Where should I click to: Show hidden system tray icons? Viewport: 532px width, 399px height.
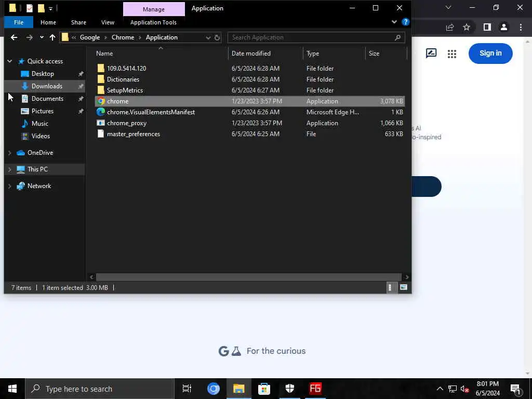point(440,389)
